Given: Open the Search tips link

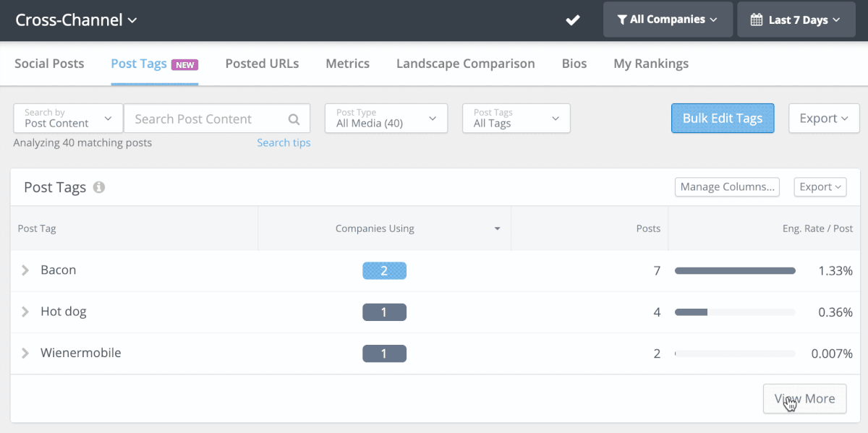Looking at the screenshot, I should click(x=284, y=143).
